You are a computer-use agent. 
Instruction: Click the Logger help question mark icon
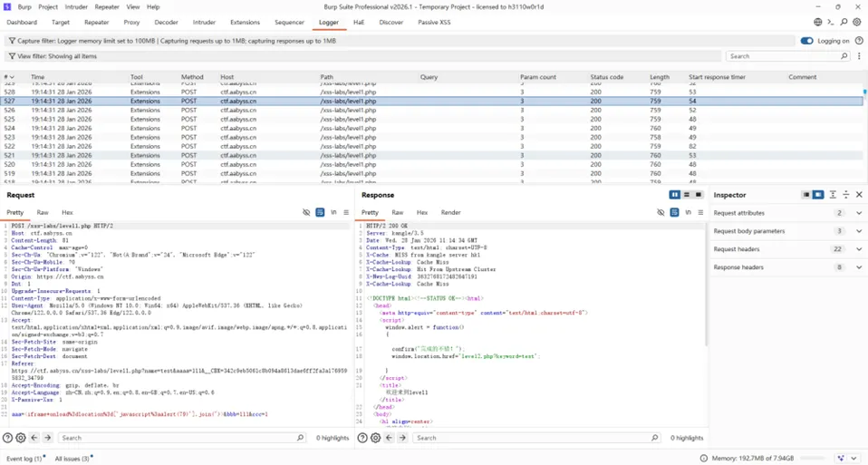pos(859,41)
